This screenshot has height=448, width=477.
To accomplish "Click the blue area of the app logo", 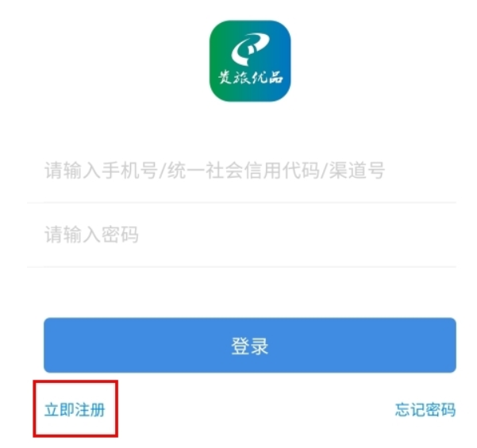I will coord(280,61).
